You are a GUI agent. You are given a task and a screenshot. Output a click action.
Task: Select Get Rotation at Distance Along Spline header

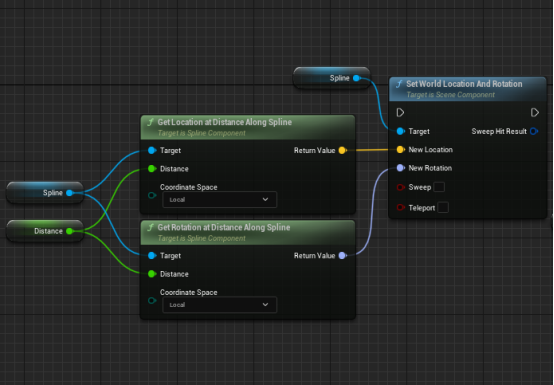tap(248, 232)
